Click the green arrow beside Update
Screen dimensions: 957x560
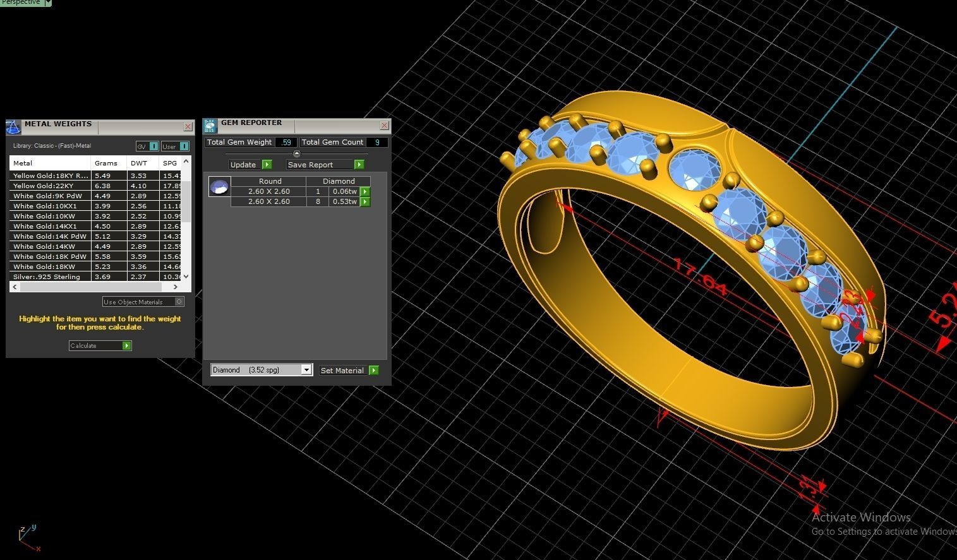pos(267,164)
